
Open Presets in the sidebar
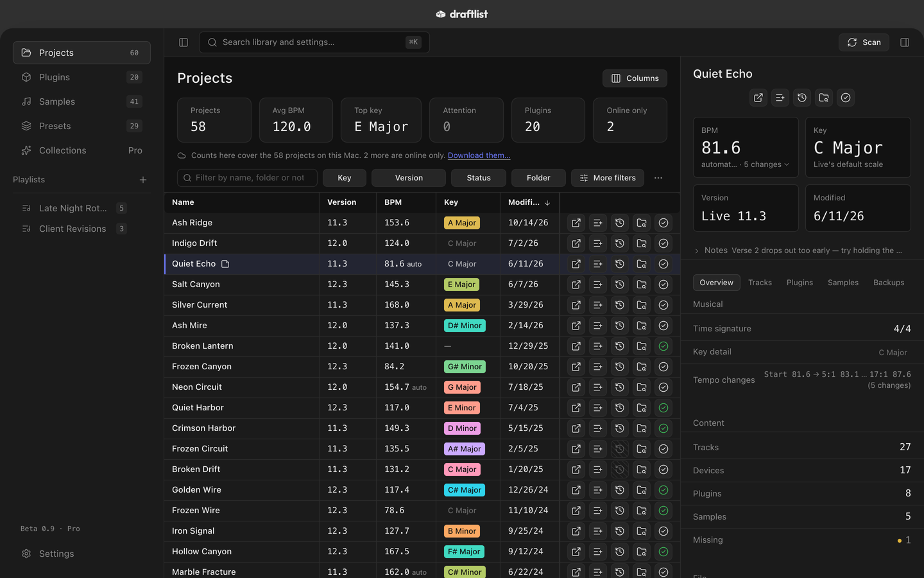click(x=81, y=126)
